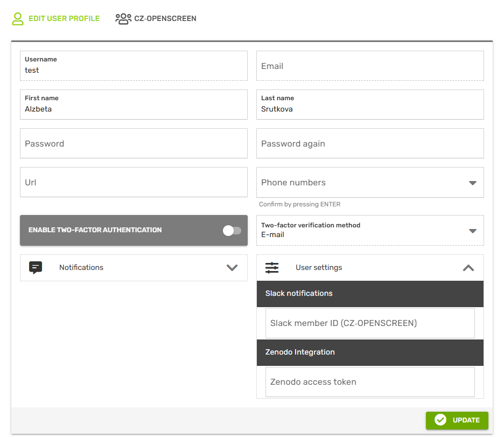Click the Email input field
The height and width of the screenshot is (437, 504).
[x=370, y=66]
